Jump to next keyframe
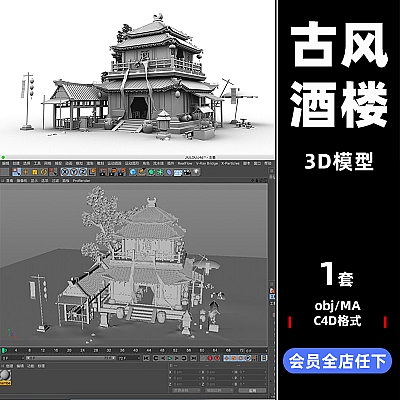 [184, 358]
